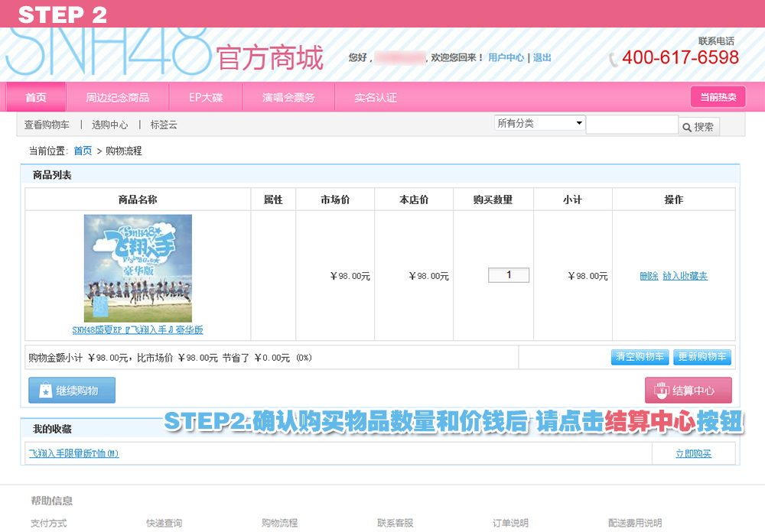
Task: Open the 演唱会票务 tab
Action: point(288,98)
